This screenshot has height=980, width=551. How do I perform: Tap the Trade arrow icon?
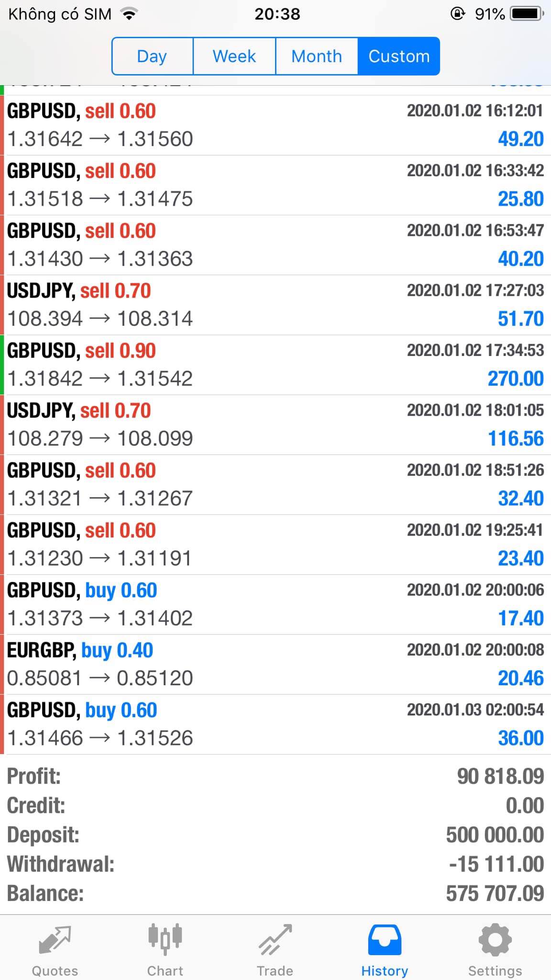pos(275,939)
